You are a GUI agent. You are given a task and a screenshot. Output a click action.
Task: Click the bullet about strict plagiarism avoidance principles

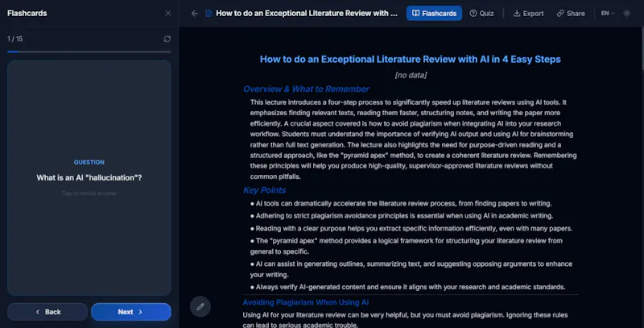tap(402, 216)
